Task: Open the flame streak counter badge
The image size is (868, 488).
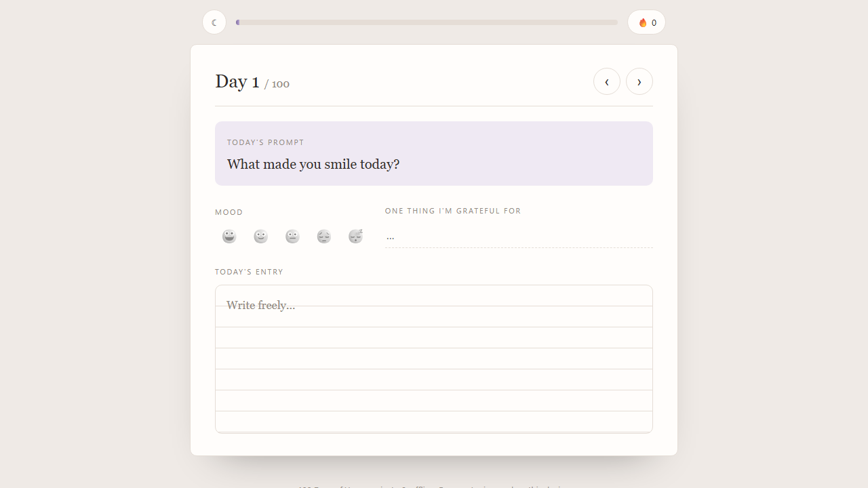Action: coord(646,22)
